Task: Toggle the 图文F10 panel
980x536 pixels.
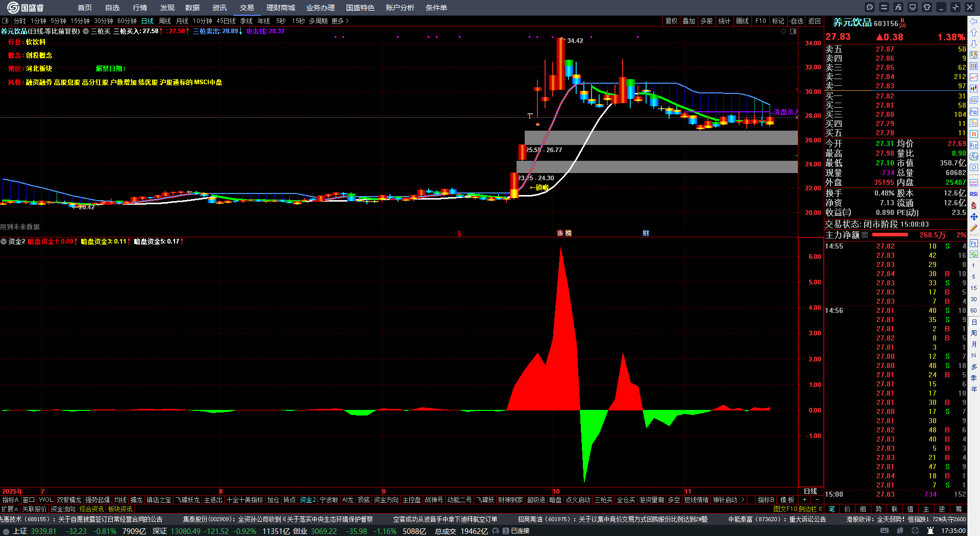Action: [786, 509]
